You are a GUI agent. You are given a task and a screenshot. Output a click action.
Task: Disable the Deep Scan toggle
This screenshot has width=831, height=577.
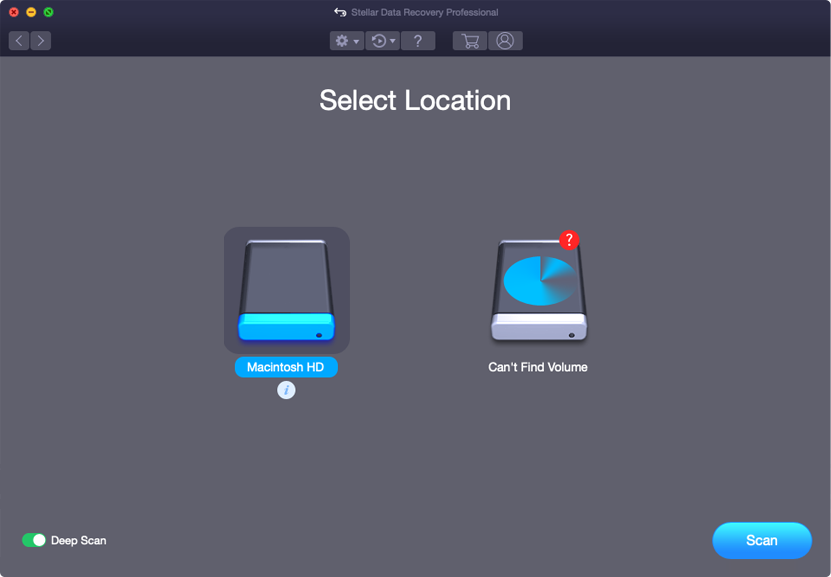pos(34,540)
